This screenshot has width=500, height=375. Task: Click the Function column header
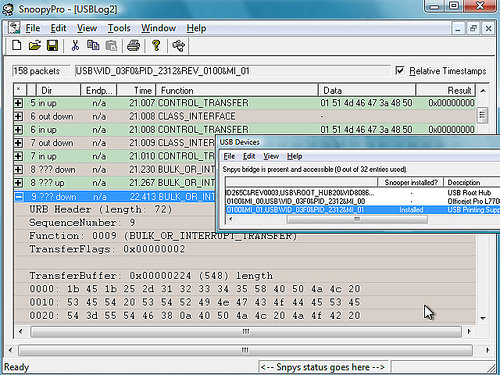(237, 90)
